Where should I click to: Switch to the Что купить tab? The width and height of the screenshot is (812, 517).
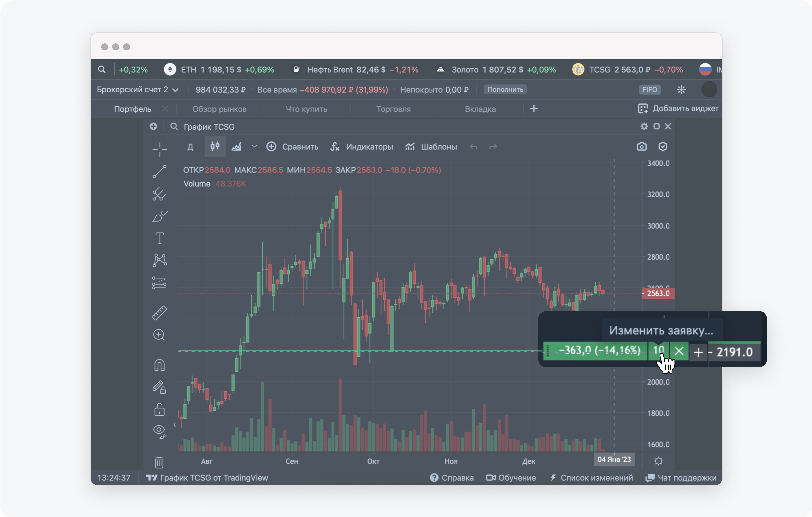306,109
